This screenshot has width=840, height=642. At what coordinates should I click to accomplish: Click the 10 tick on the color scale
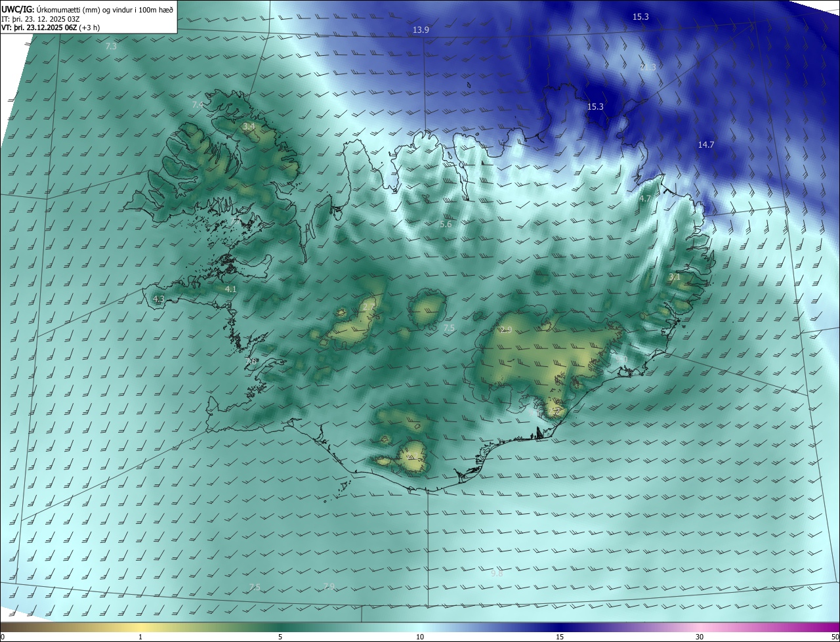pyautogui.click(x=420, y=637)
